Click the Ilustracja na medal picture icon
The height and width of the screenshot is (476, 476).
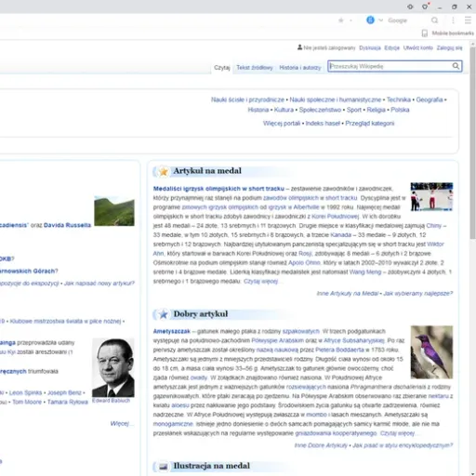164,467
